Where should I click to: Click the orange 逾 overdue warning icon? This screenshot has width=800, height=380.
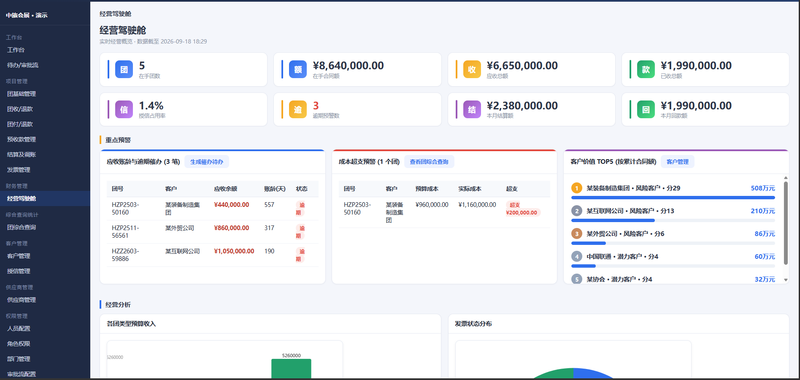(298, 109)
